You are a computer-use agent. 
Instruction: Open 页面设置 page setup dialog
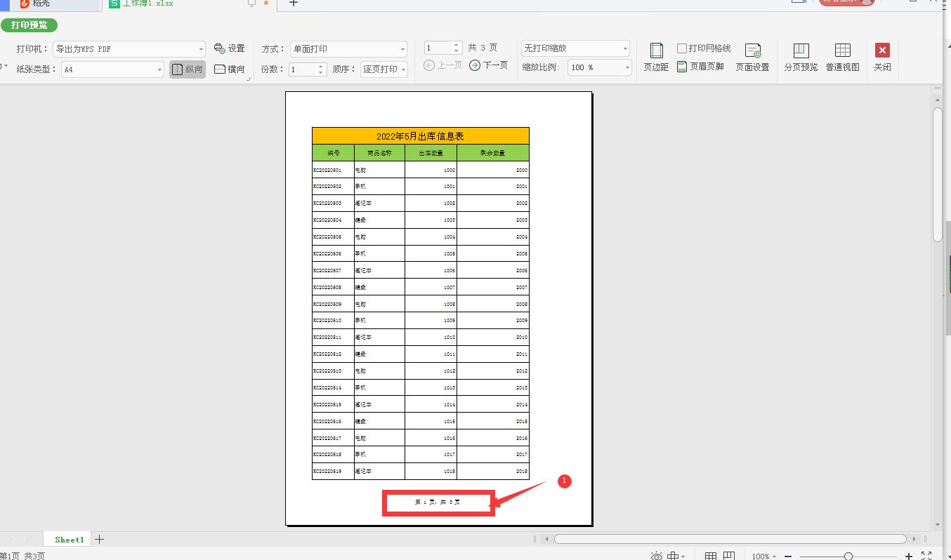[752, 56]
